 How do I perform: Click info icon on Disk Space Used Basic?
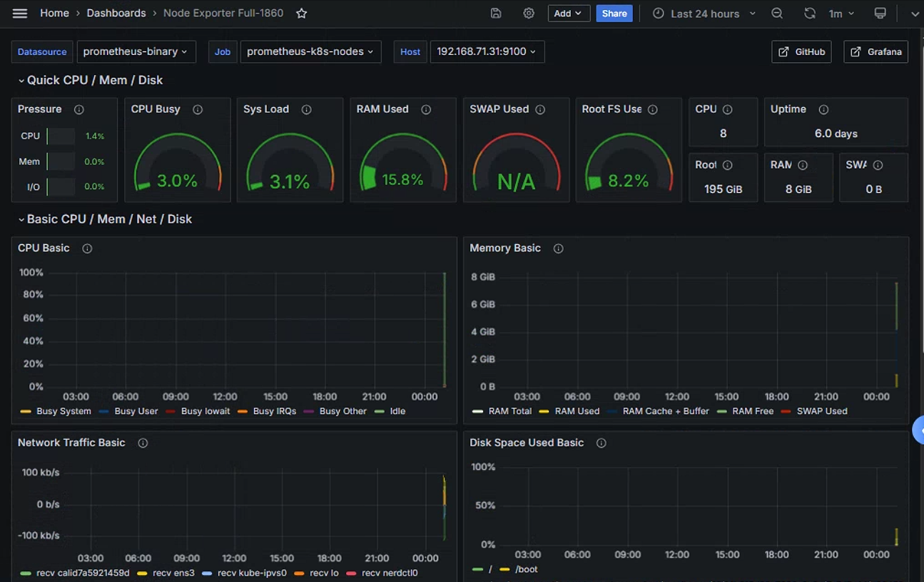601,443
